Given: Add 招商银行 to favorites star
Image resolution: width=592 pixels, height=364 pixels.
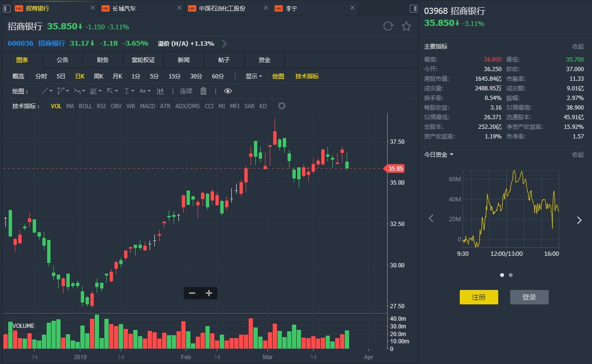Looking at the screenshot, I should [x=406, y=26].
